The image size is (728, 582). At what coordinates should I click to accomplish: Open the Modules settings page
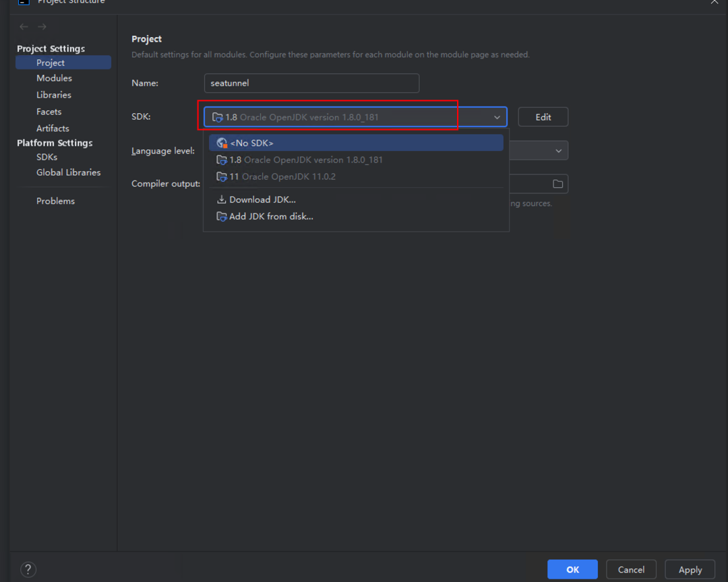pos(55,78)
